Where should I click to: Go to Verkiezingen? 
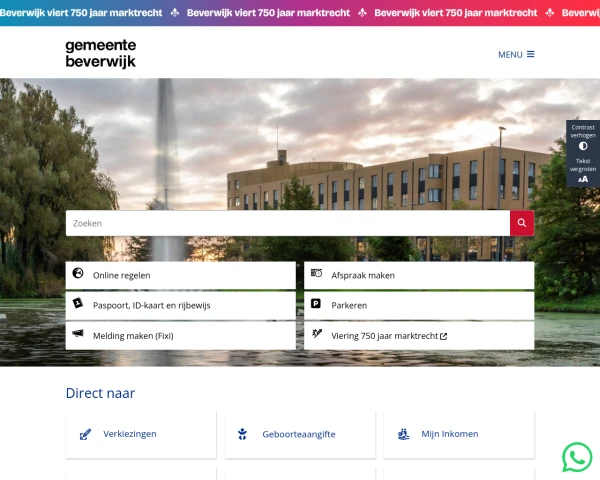click(x=141, y=434)
